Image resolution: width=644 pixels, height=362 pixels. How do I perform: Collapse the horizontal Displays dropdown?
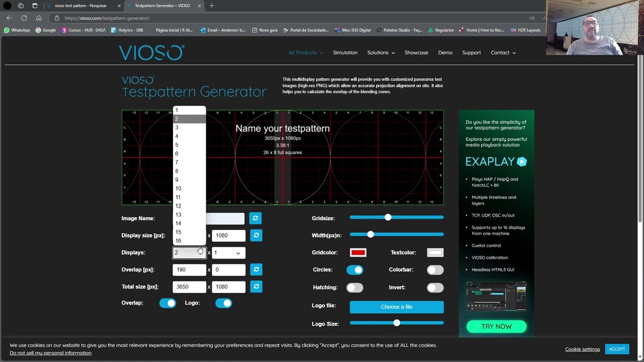pos(189,253)
